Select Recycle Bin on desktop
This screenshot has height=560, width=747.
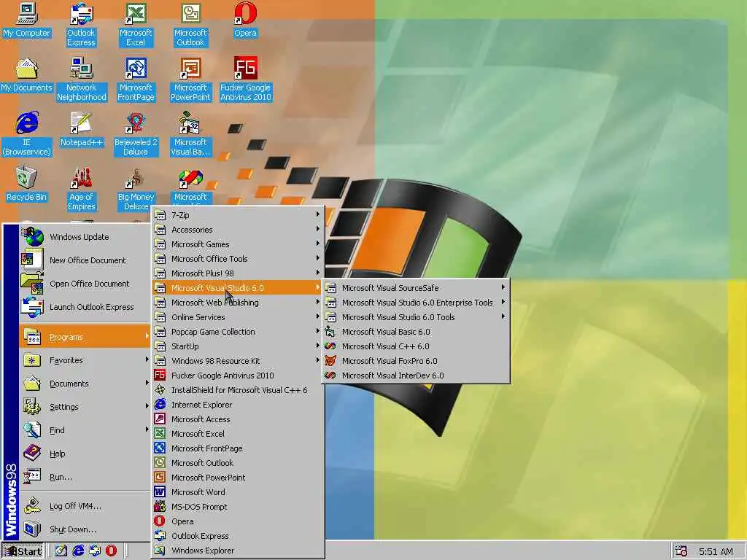point(27,184)
